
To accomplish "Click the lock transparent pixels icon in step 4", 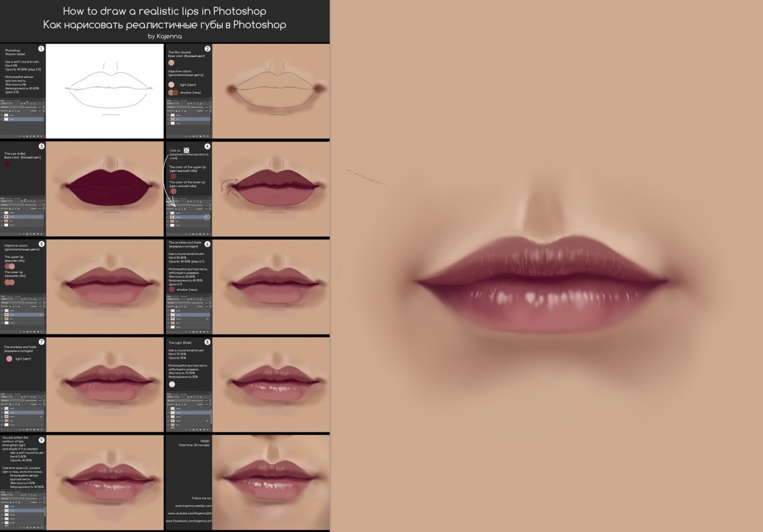I will pyautogui.click(x=176, y=209).
